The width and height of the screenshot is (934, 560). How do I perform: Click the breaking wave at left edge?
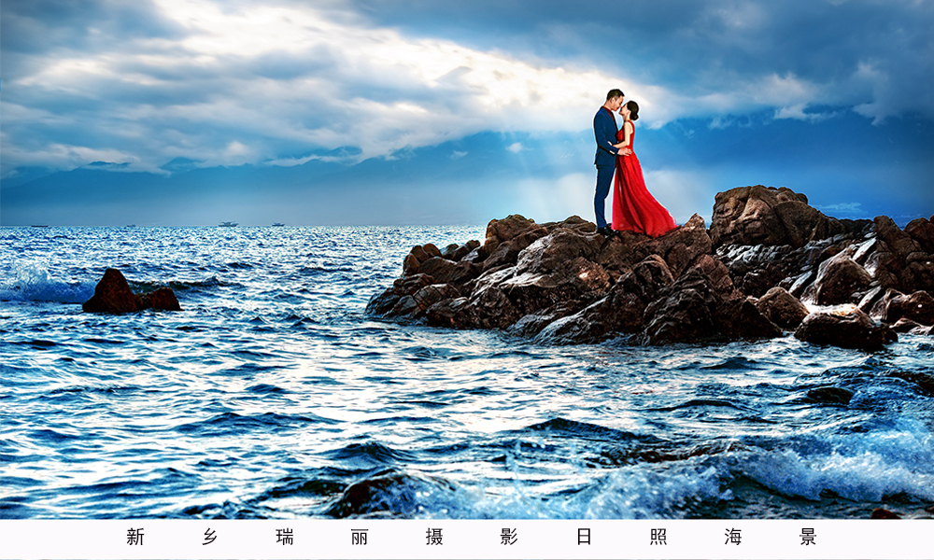(33, 283)
